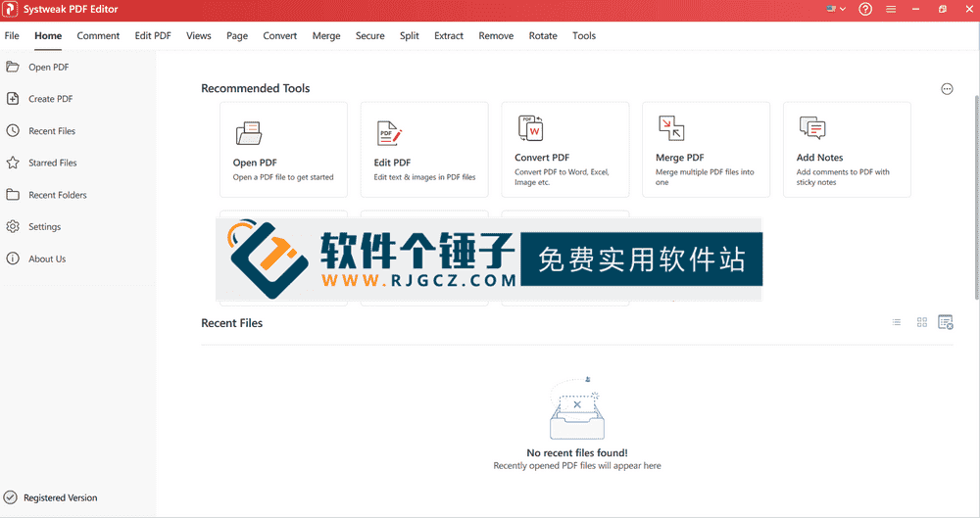Open the Split tab

[x=410, y=35]
